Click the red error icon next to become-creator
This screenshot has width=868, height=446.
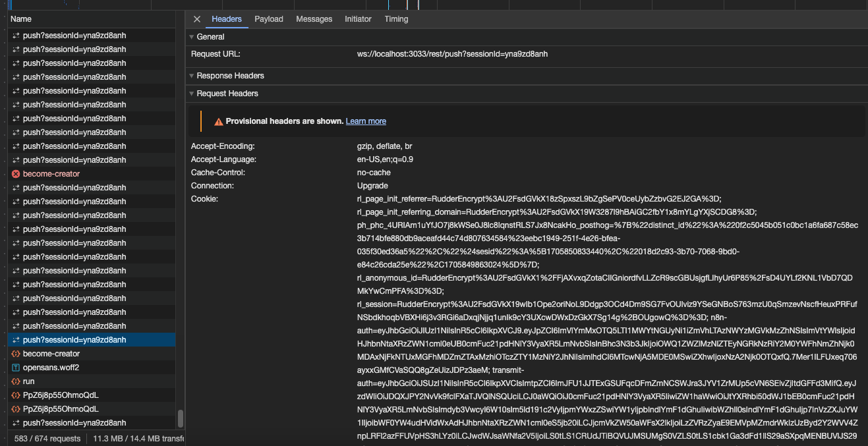coord(14,173)
